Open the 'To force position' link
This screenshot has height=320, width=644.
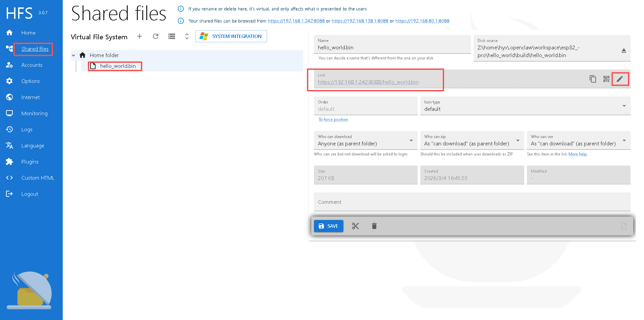coord(333,120)
